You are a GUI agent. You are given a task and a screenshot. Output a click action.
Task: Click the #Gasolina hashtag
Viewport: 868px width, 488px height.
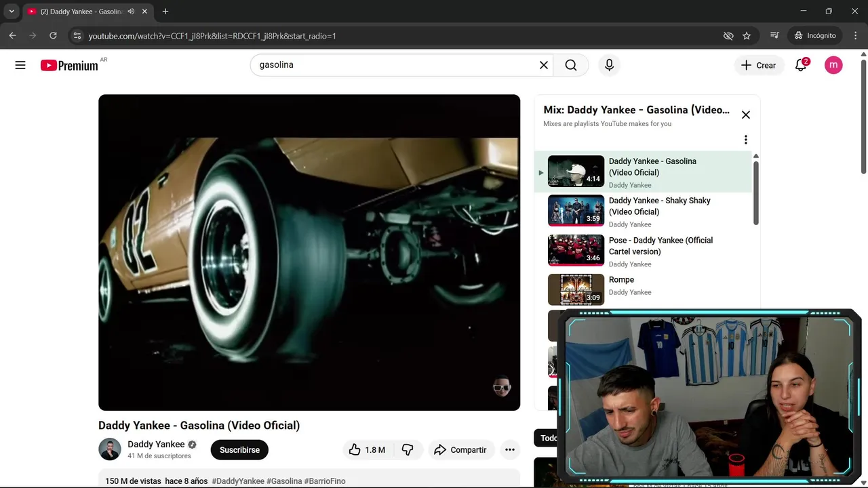click(x=284, y=481)
